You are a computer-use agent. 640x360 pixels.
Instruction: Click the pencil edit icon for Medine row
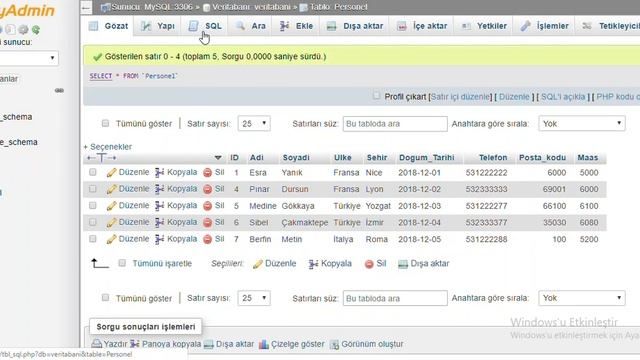[111, 206]
